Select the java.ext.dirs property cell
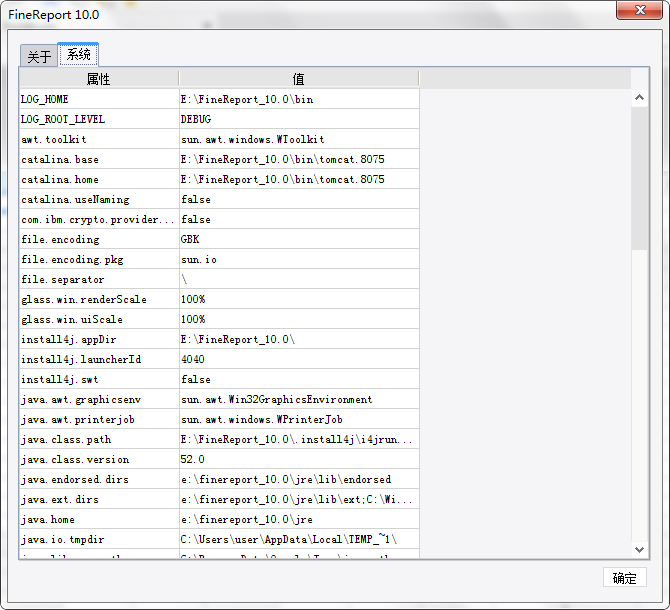Screen dimensions: 670x610 (99, 499)
